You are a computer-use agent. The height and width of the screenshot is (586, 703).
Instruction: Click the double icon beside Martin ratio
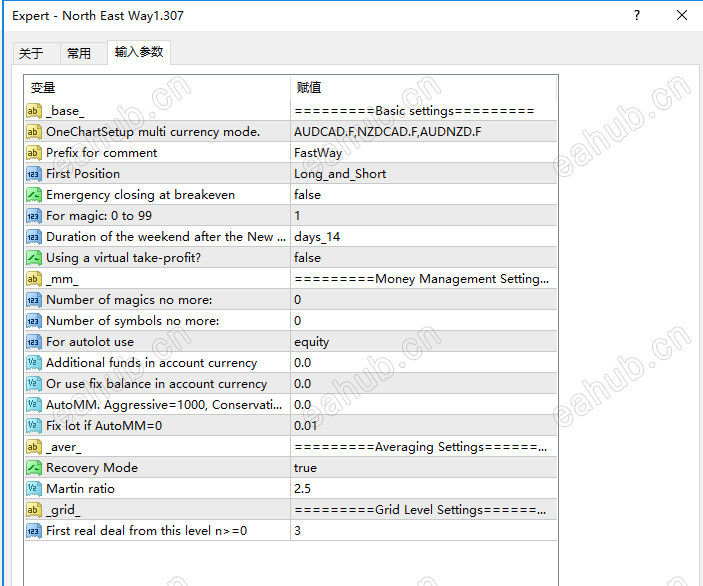click(34, 489)
